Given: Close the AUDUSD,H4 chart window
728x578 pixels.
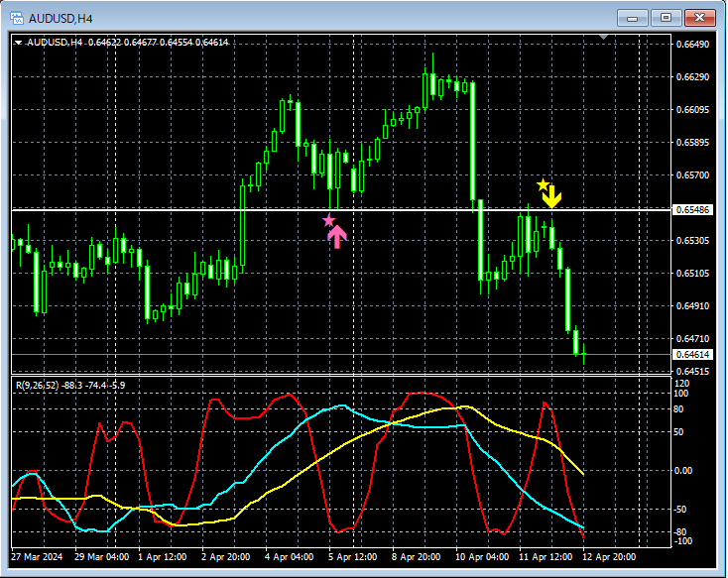Looking at the screenshot, I should pos(699,18).
